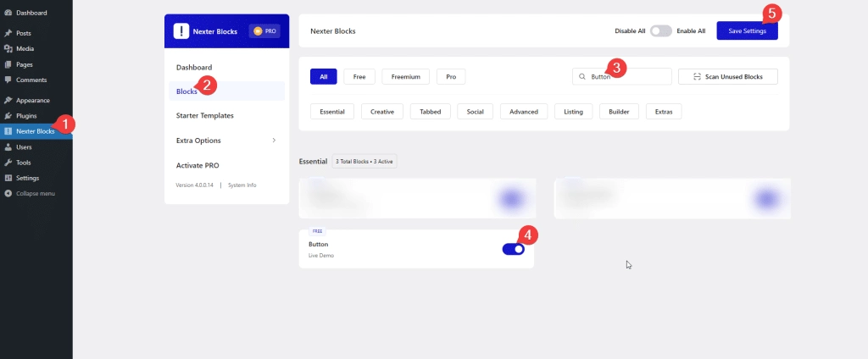This screenshot has width=868, height=359.
Task: Click the Posts pin icon
Action: (x=8, y=33)
